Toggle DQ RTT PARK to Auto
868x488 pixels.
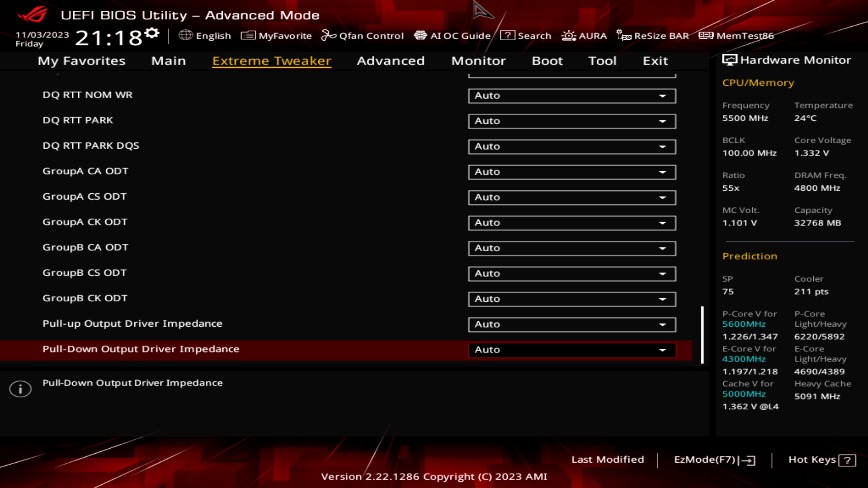[x=571, y=120]
